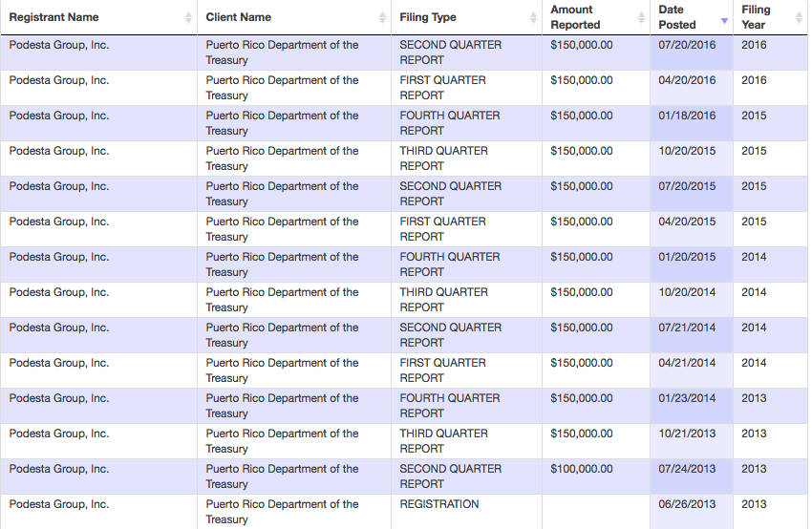Sort by Registrant Name arrows icon
Viewport: 812px width, 529px height.
pos(188,17)
